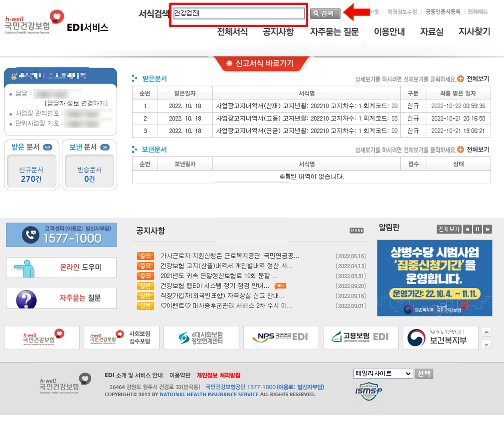This screenshot has width=504, height=421.
Task: Advance to the next 알림판 banner
Action: click(488, 229)
